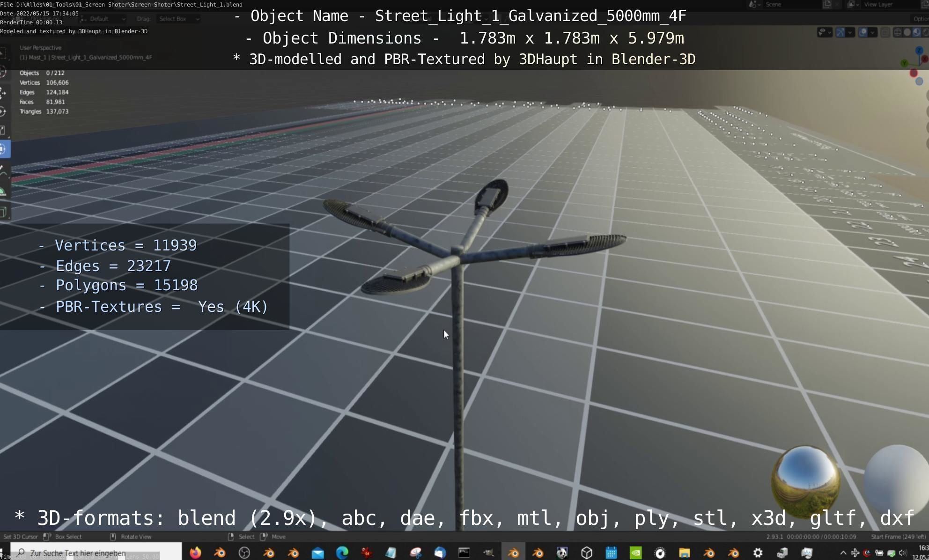Viewport: 929px width, 560px height.
Task: Open the cube icon app in taskbar
Action: coord(587,553)
